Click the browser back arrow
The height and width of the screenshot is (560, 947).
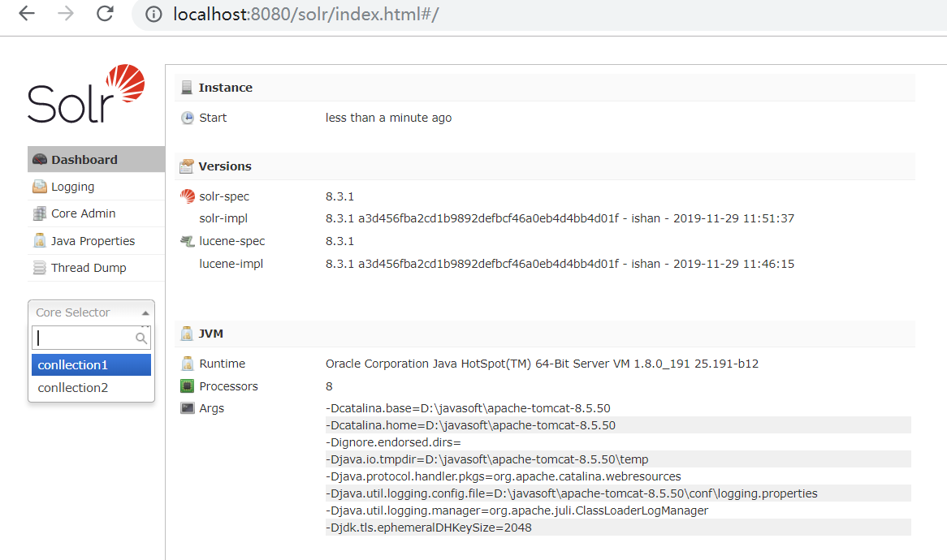(27, 13)
